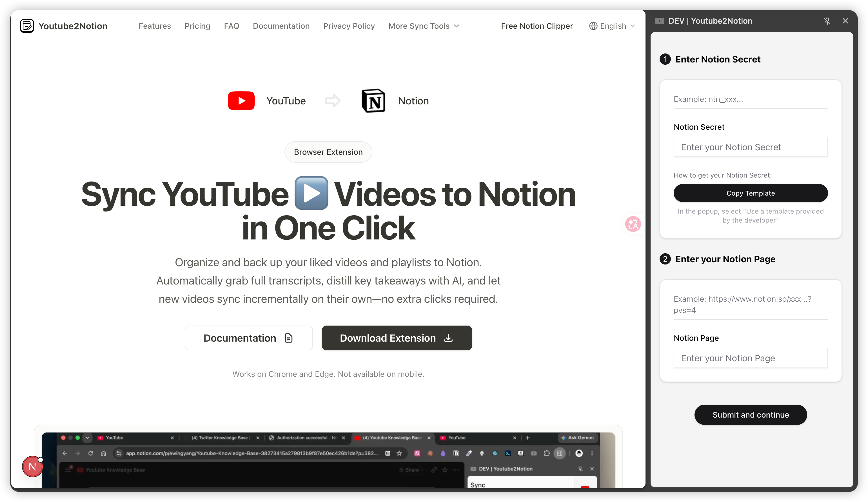The width and height of the screenshot is (868, 502).
Task: Click the side panel video icon beside DEV
Action: point(659,21)
